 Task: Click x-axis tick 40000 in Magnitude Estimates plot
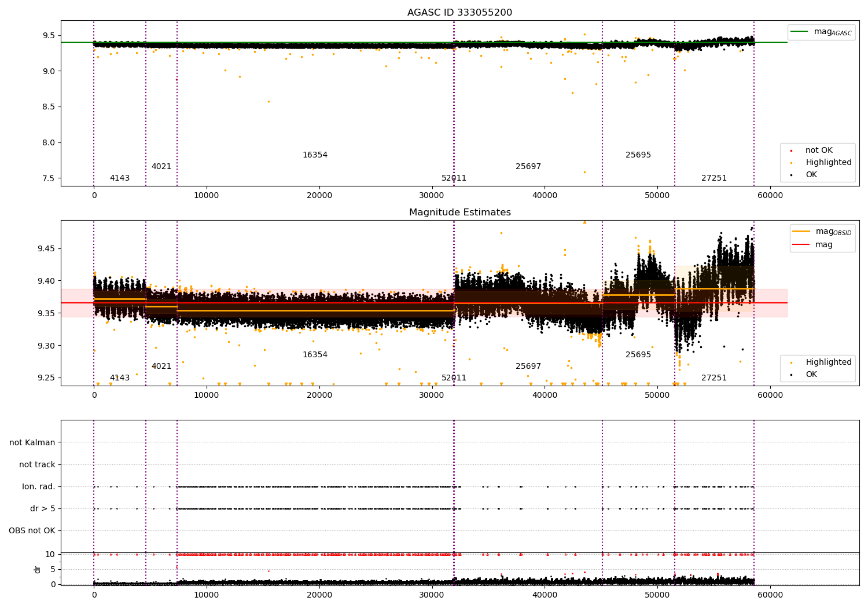tap(545, 395)
